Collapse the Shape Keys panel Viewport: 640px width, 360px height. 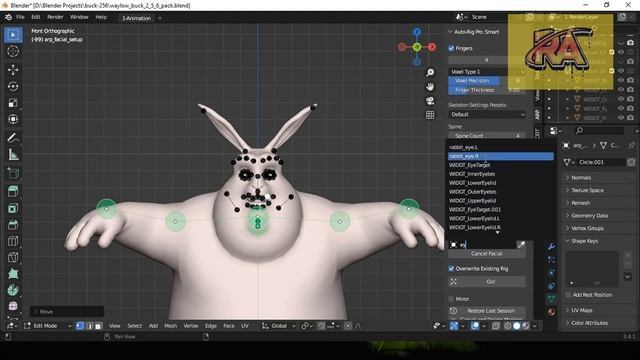(x=584, y=241)
